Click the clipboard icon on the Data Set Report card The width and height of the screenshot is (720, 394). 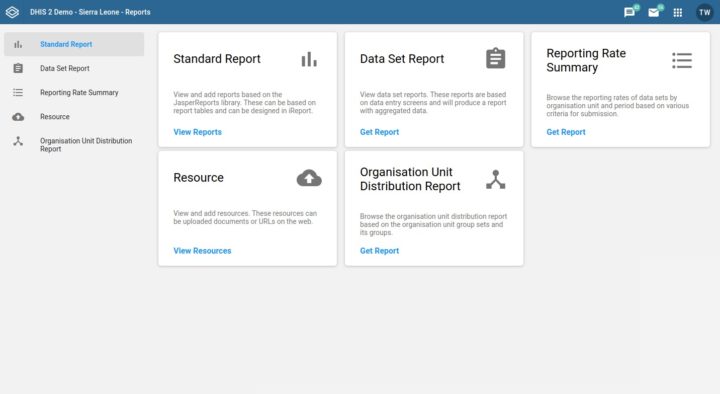[495, 58]
